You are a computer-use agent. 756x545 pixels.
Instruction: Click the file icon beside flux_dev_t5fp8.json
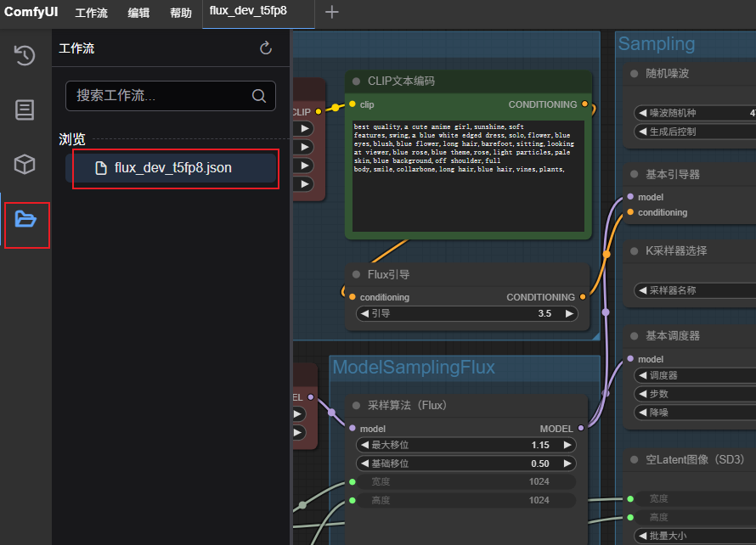(x=101, y=168)
